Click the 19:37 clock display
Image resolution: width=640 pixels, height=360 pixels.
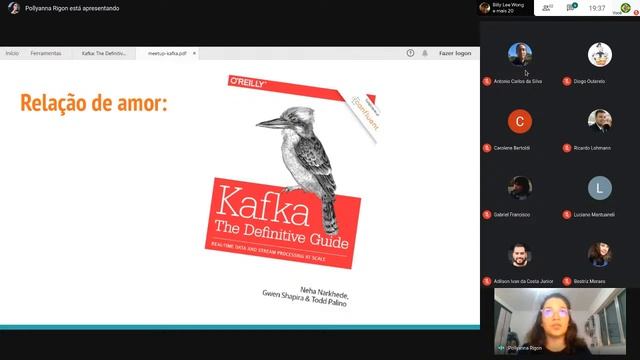(597, 8)
